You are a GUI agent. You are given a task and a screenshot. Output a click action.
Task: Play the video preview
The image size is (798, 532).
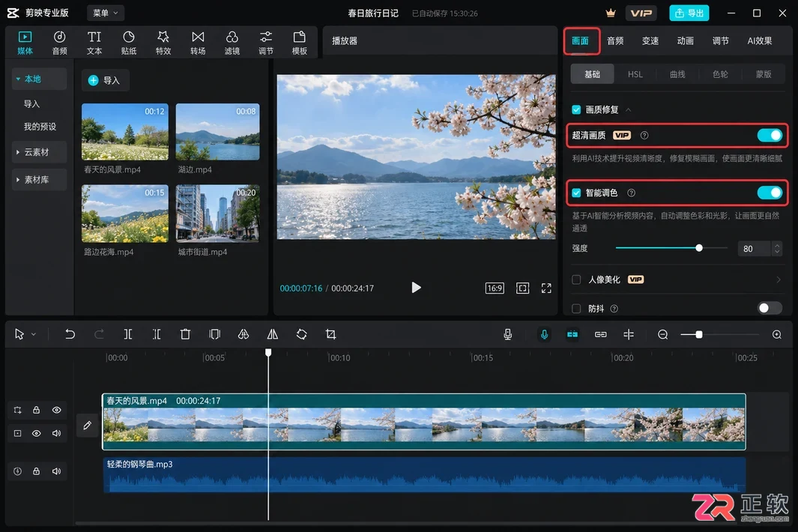coord(416,288)
